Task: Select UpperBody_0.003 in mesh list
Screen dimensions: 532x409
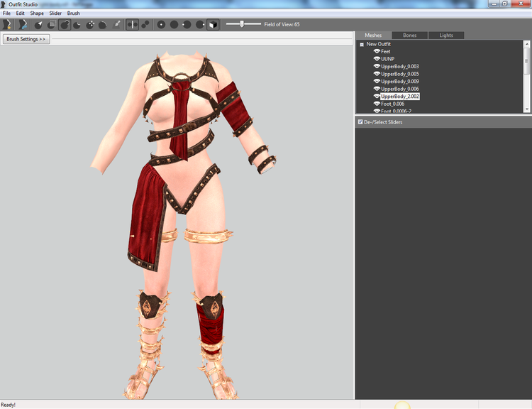Action: click(399, 66)
